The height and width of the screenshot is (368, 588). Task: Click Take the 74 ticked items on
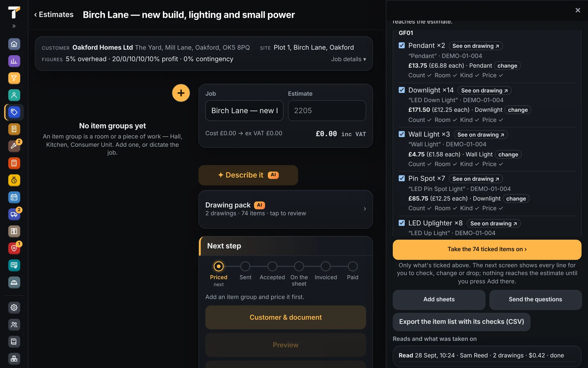coord(487,250)
